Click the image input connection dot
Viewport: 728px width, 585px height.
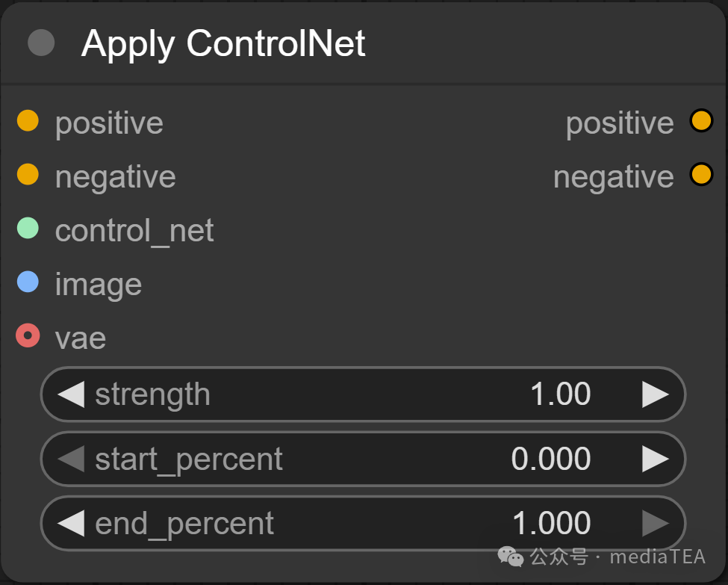28,282
